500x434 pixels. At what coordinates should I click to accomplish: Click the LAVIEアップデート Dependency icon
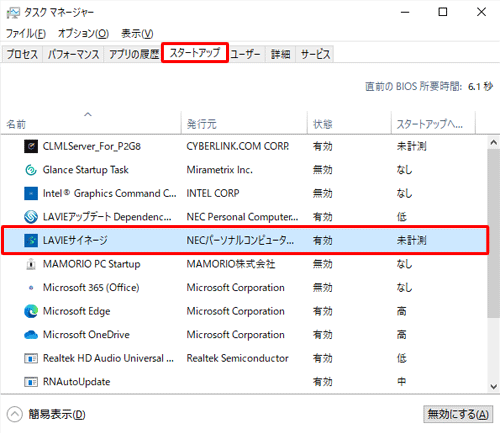(x=31, y=217)
